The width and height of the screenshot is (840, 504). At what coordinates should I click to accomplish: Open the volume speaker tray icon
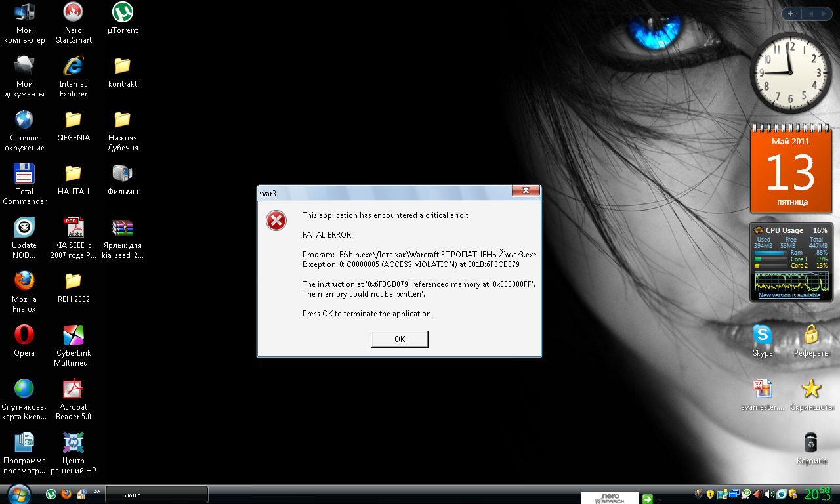tap(770, 494)
